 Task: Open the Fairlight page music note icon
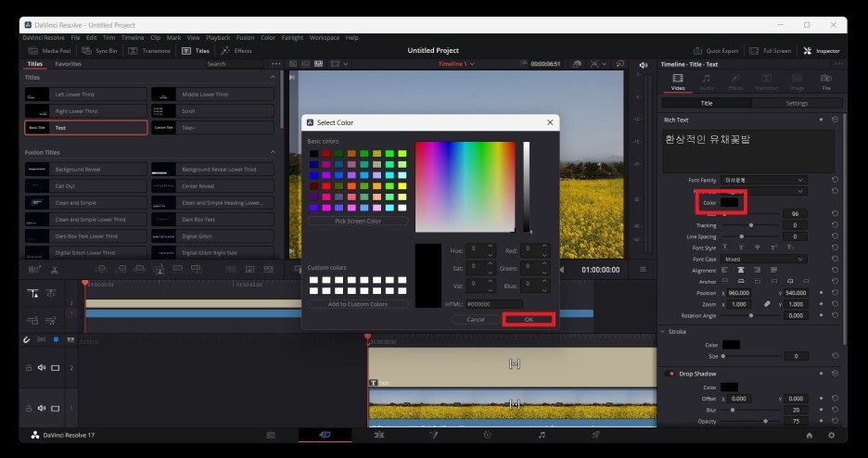542,435
